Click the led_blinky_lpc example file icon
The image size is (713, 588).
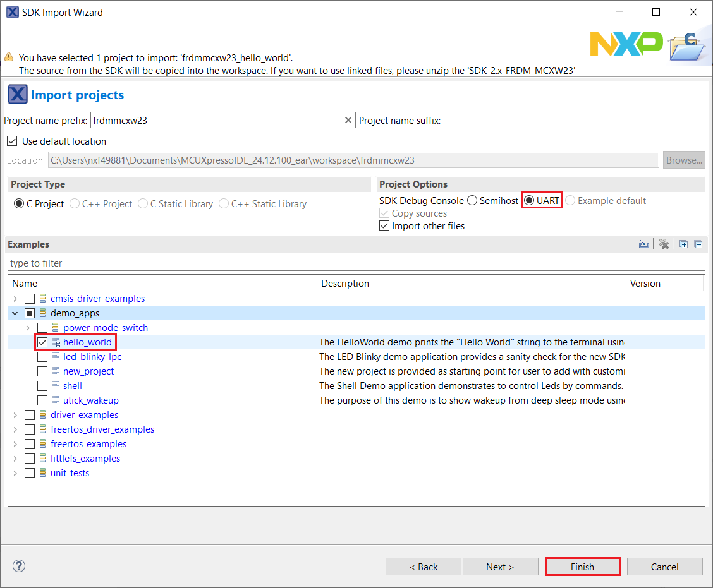point(55,356)
